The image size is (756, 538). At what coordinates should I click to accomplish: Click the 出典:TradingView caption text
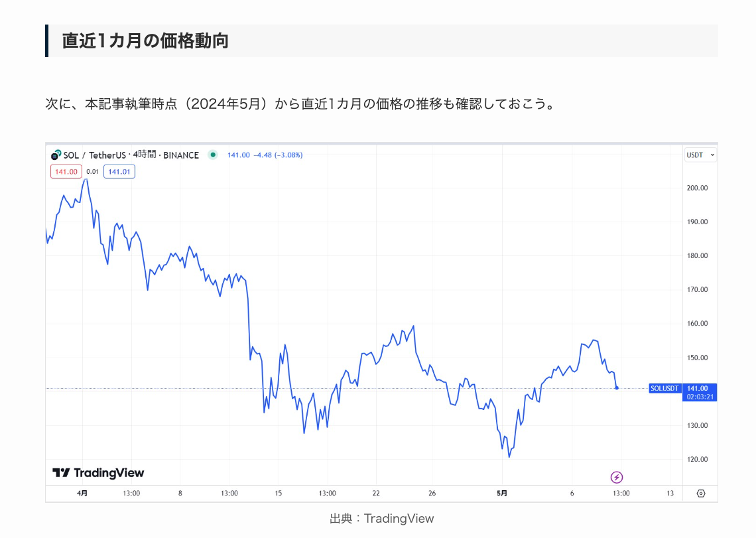[381, 519]
